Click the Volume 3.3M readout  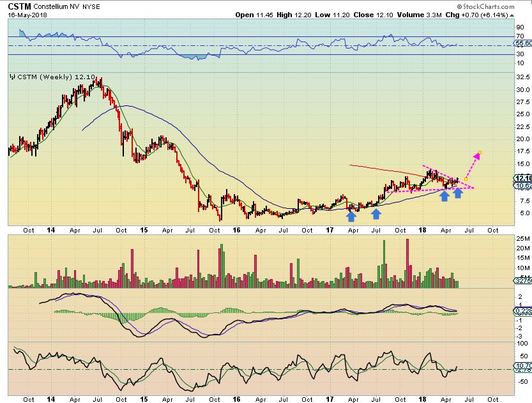coord(420,15)
